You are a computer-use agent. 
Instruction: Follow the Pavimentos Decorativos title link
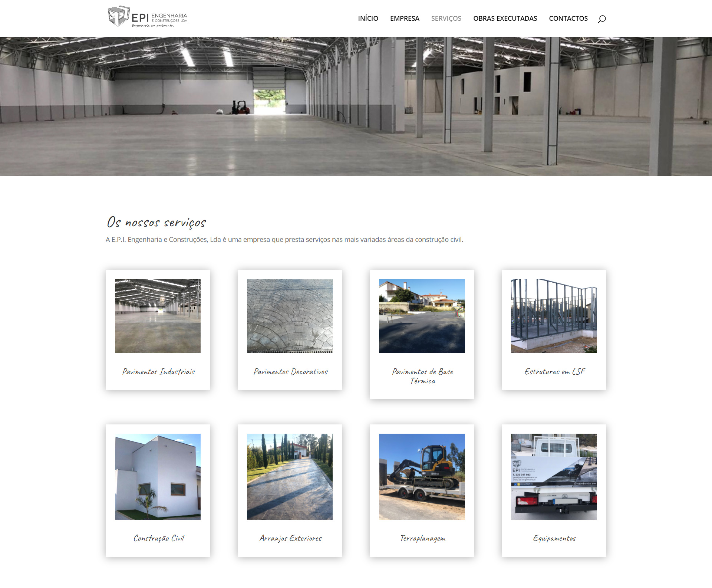tap(290, 372)
